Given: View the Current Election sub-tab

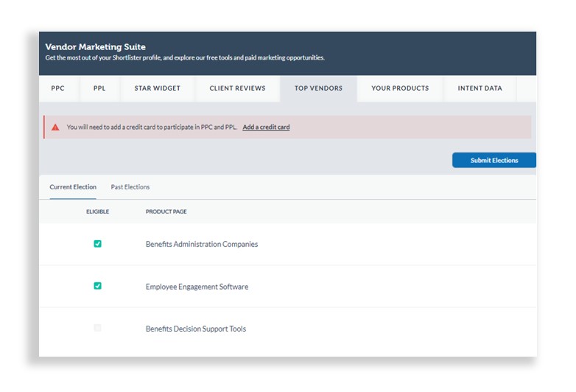Looking at the screenshot, I should [73, 187].
